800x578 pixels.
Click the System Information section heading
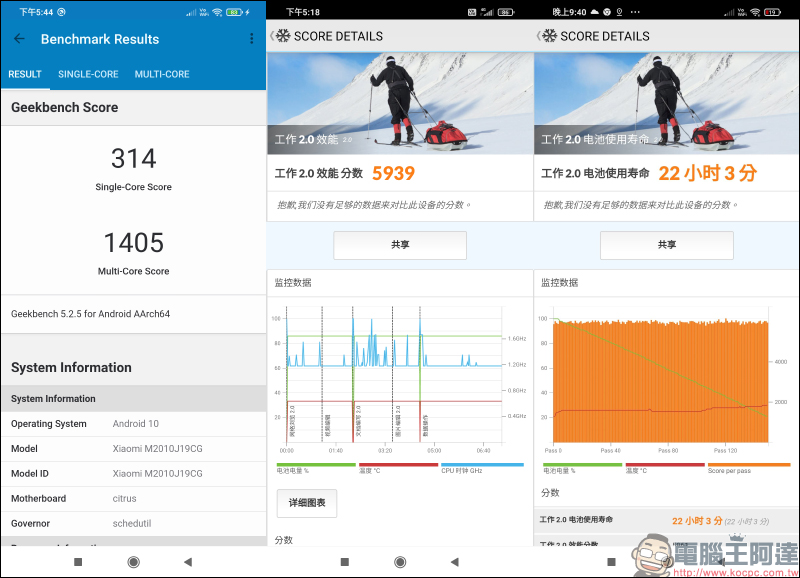71,368
